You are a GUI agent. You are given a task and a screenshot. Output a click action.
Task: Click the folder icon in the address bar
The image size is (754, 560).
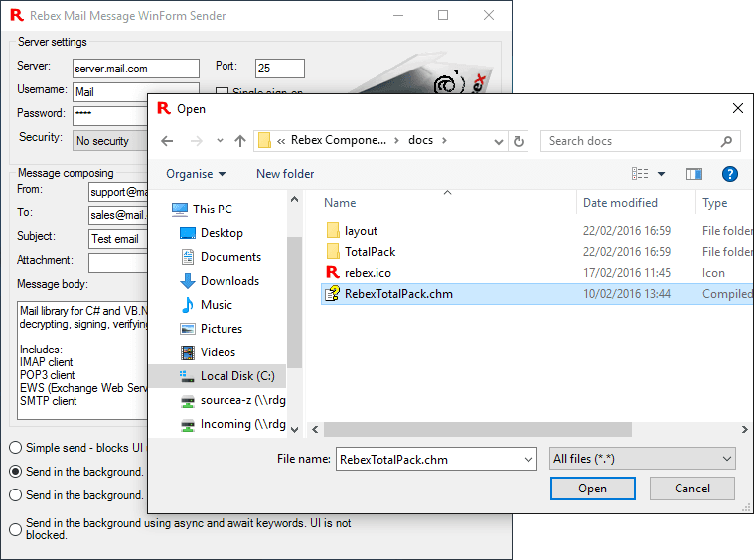[x=264, y=141]
